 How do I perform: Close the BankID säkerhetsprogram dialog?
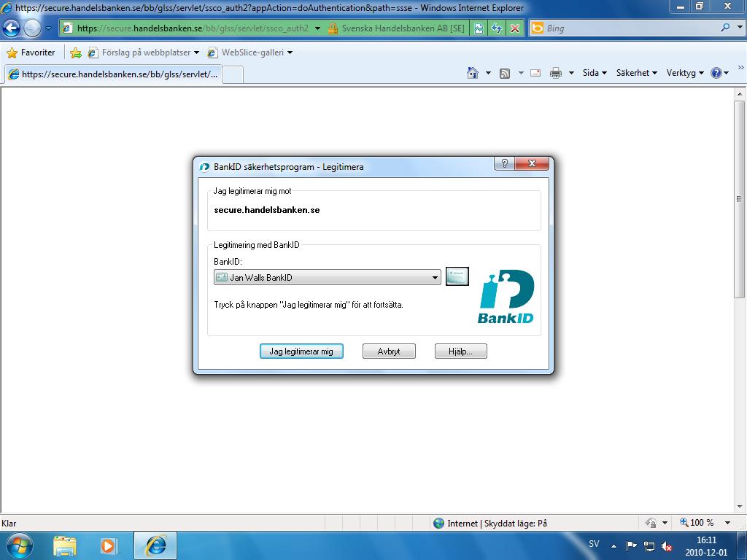[x=532, y=163]
